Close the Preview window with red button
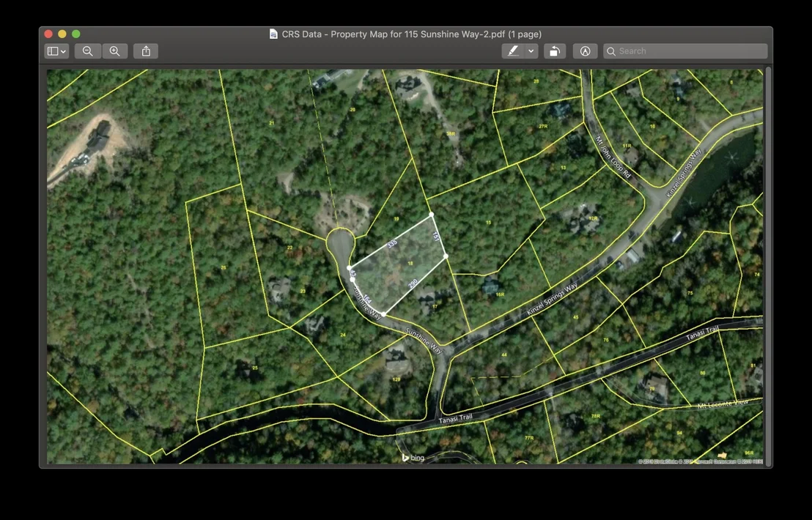The height and width of the screenshot is (520, 812). [48, 34]
